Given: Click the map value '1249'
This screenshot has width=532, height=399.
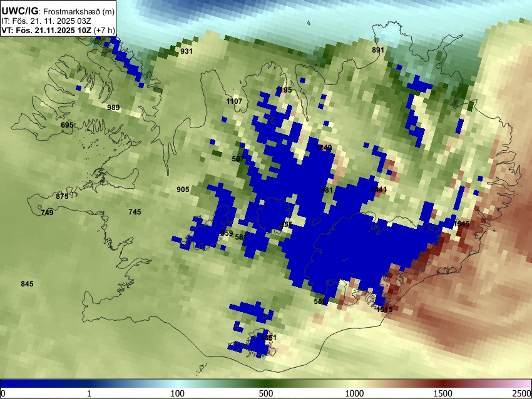Looking at the screenshot, I should [324, 148].
